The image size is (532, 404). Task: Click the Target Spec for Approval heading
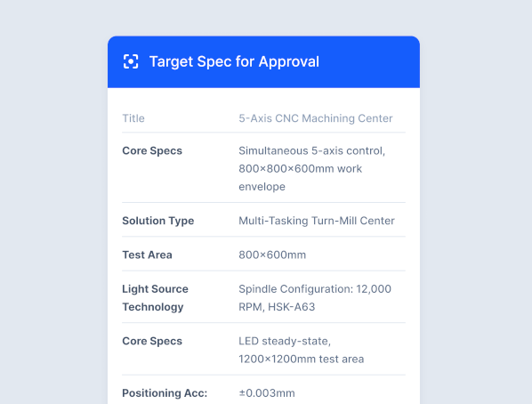coord(234,61)
